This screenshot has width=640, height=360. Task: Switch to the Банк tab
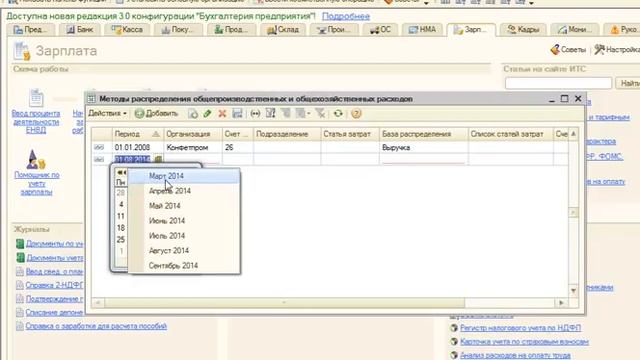click(x=80, y=30)
